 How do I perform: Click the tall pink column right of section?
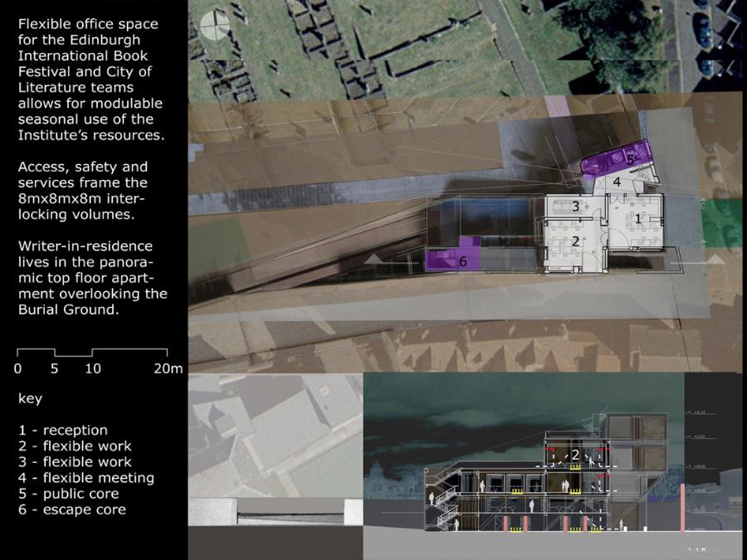click(684, 514)
